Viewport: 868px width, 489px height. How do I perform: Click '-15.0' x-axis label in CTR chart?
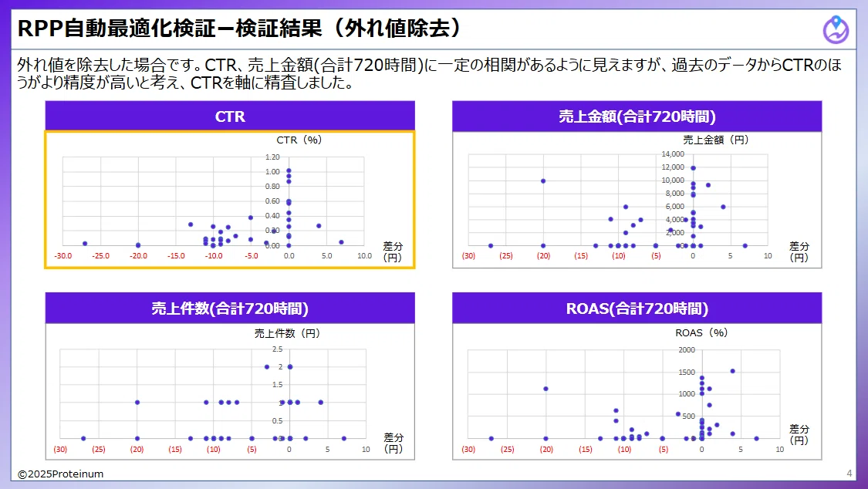click(176, 256)
